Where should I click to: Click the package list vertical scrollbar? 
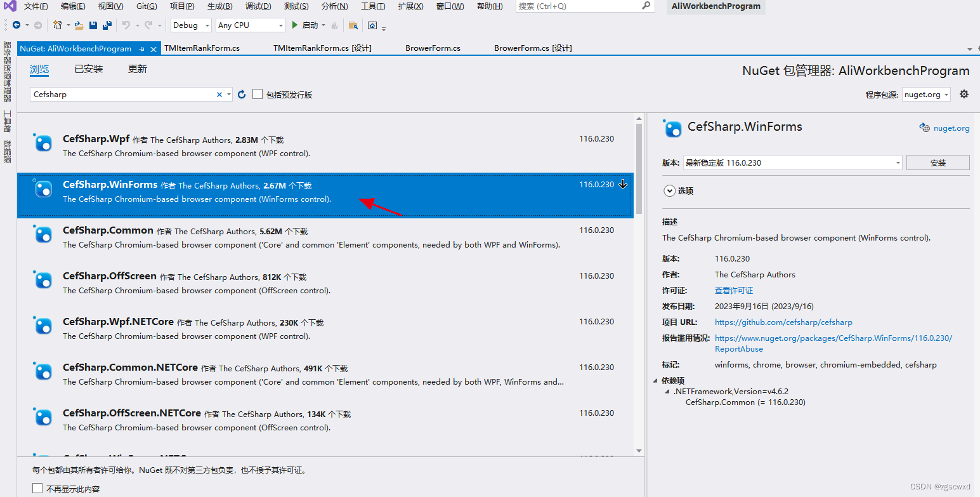[x=639, y=168]
